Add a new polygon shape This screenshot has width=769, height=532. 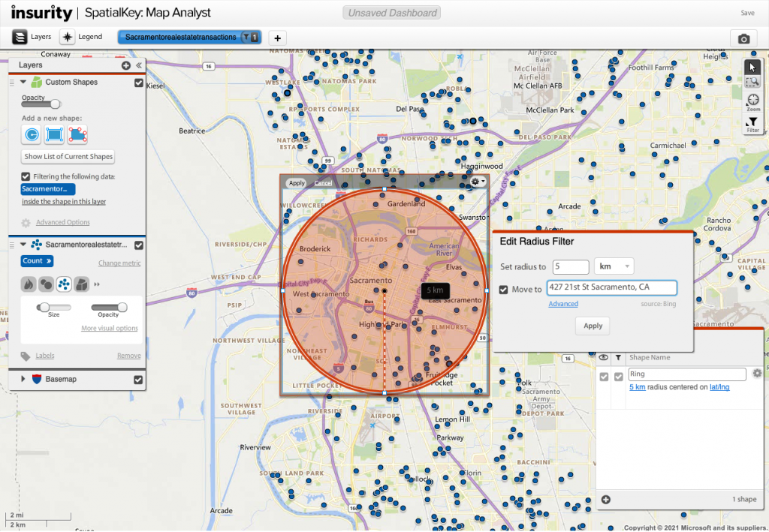pyautogui.click(x=77, y=134)
